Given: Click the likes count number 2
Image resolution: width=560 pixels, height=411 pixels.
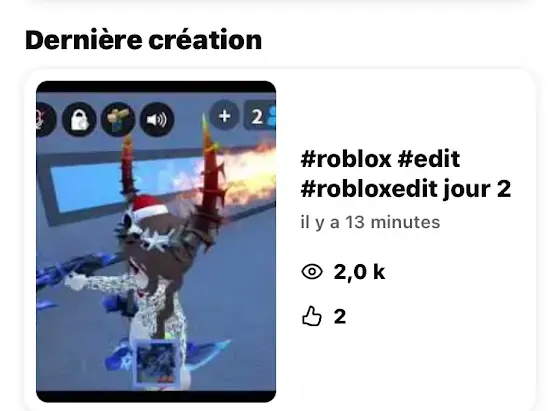Looking at the screenshot, I should [x=340, y=316].
